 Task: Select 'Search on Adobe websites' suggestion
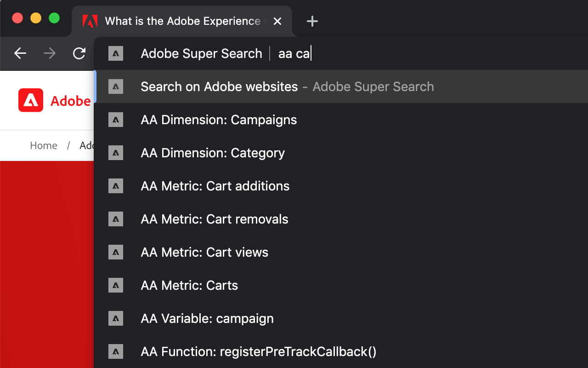pos(341,86)
